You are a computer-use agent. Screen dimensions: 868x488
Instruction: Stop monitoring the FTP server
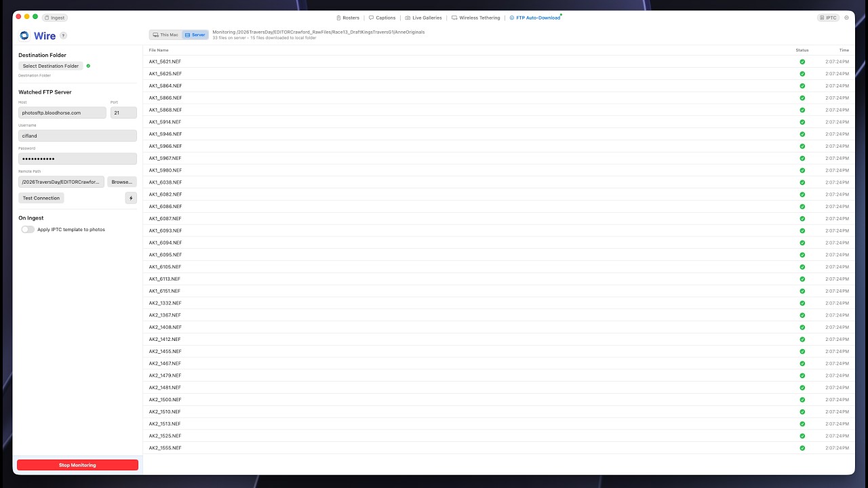pyautogui.click(x=77, y=465)
